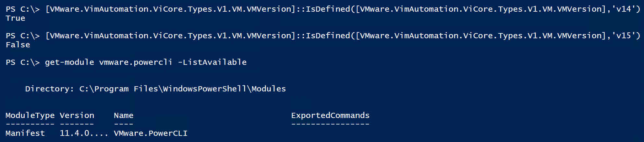This screenshot has width=644, height=142.
Task: Click the VMware.PowerCLI module name
Action: pyautogui.click(x=151, y=133)
